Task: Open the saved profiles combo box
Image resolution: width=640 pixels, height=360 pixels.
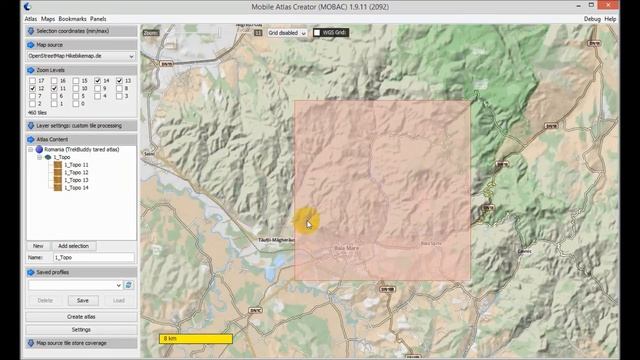Action: pyautogui.click(x=75, y=285)
